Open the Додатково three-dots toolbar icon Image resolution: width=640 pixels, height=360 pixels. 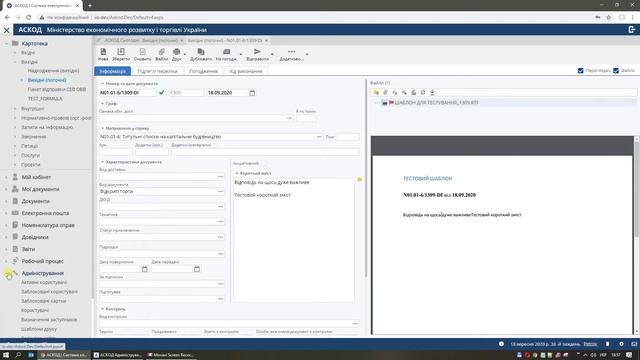[291, 52]
